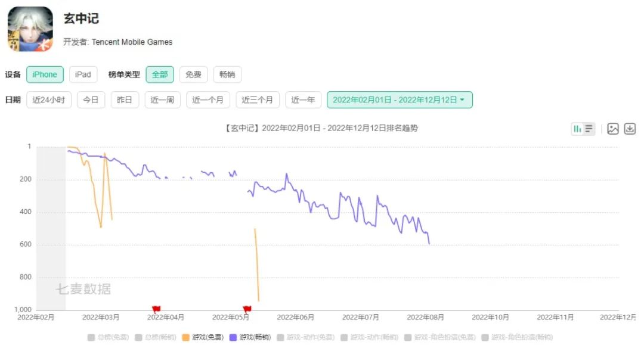Click the export image icon
644x351 pixels.
click(613, 129)
